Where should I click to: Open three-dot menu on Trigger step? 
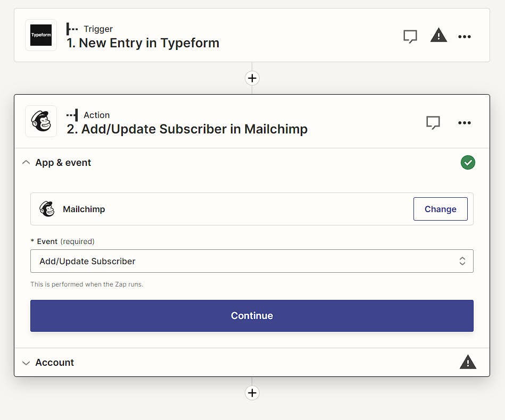[x=465, y=37]
